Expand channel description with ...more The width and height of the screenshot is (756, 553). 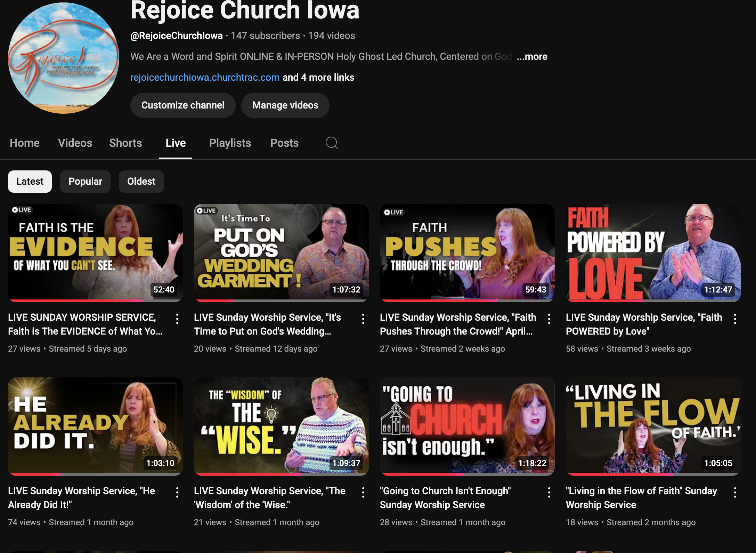[x=532, y=57]
